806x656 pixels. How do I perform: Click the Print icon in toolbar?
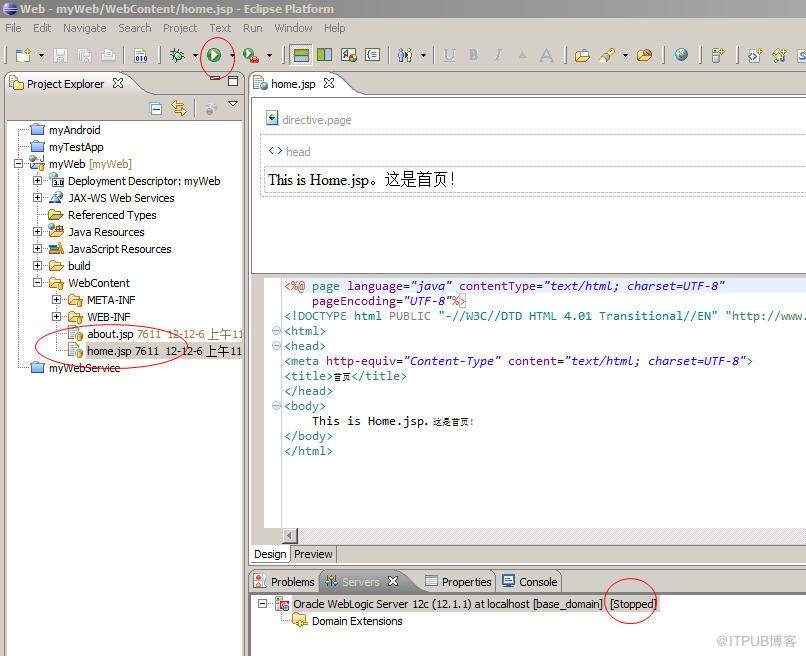108,55
